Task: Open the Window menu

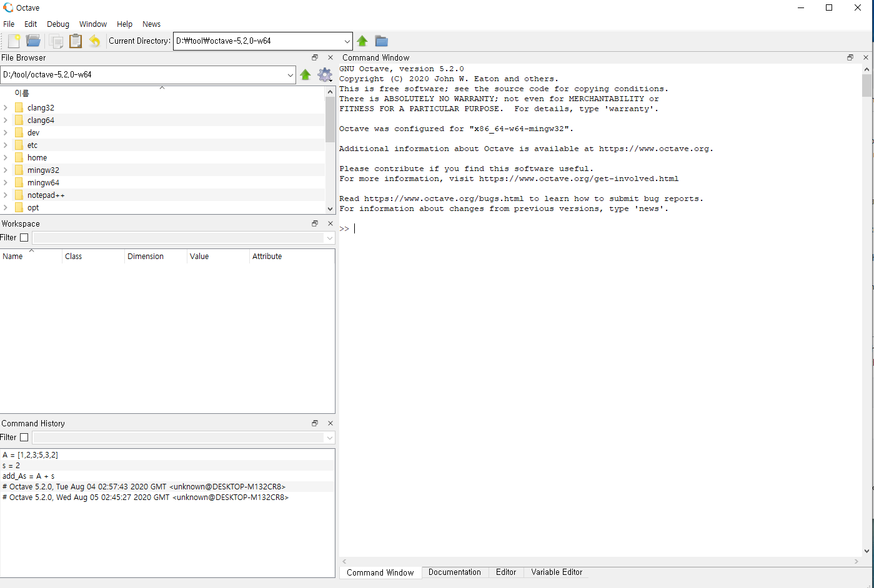Action: [93, 24]
